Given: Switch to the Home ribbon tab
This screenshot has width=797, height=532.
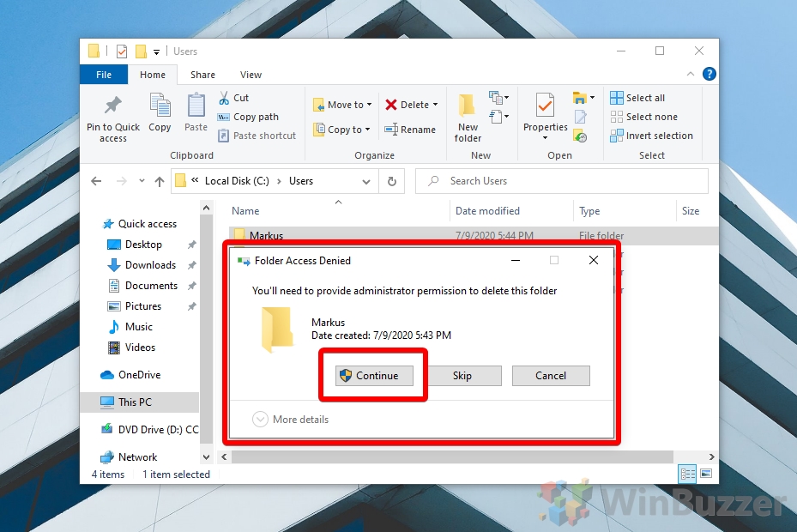Looking at the screenshot, I should [x=153, y=75].
